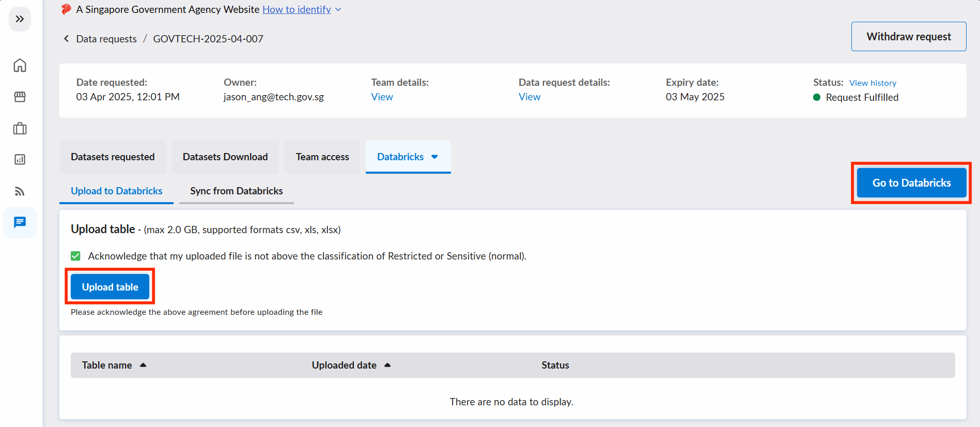
Task: Click the expiry date 03 May 2025
Action: [695, 97]
